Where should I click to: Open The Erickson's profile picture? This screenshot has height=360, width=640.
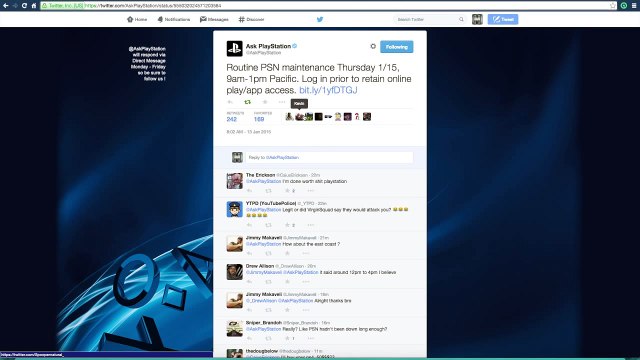[235, 181]
